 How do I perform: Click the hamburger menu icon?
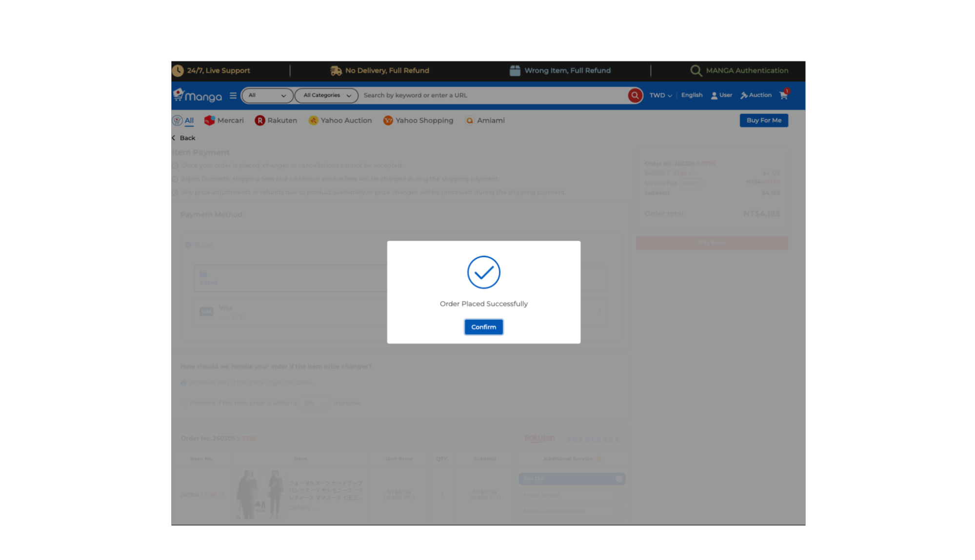233,96
